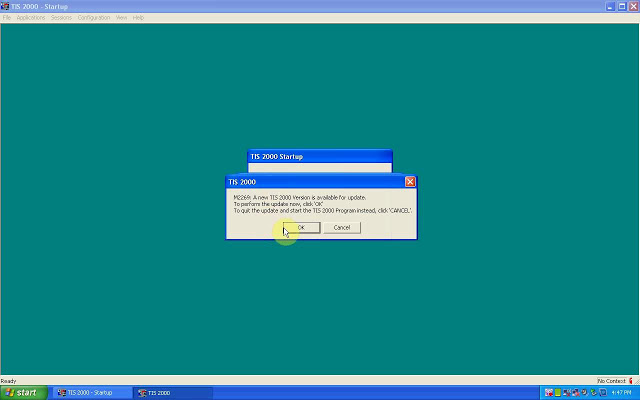This screenshot has height=400, width=640.
Task: Switch to TIS 2000 - Startup taskbar button
Action: coord(92,393)
